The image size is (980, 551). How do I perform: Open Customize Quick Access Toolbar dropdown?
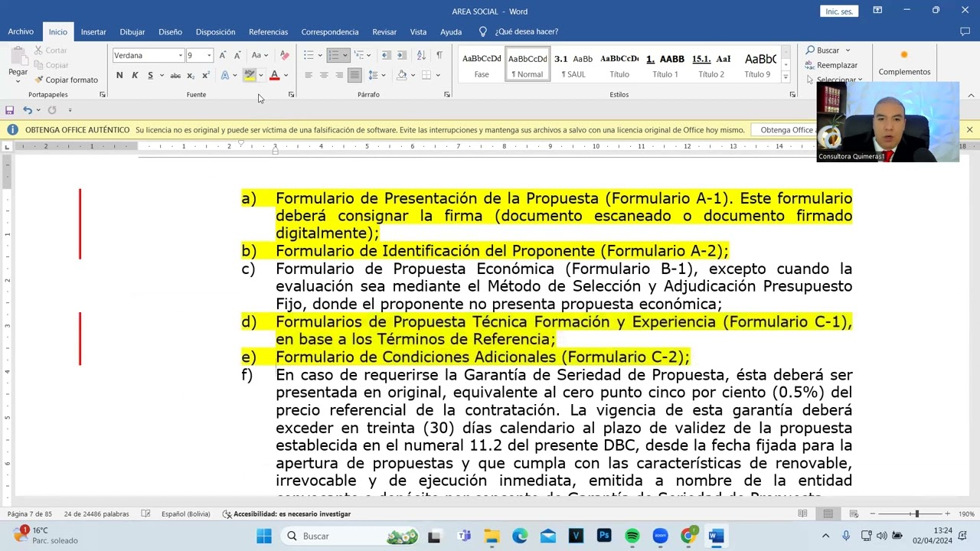pos(70,110)
